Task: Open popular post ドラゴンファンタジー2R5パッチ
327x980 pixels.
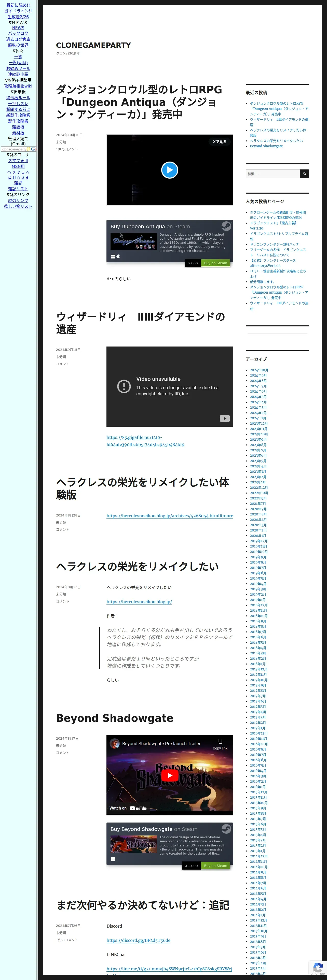Action: pyautogui.click(x=275, y=245)
